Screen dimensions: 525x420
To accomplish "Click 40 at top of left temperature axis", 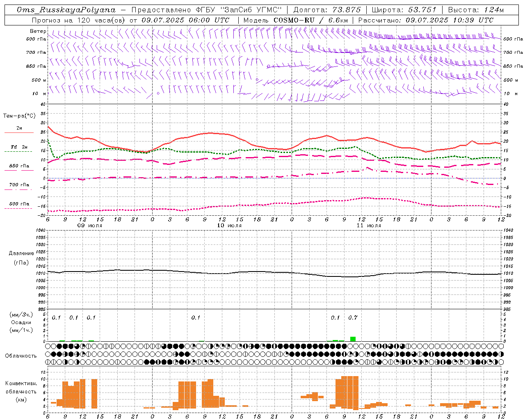I will (x=43, y=104).
